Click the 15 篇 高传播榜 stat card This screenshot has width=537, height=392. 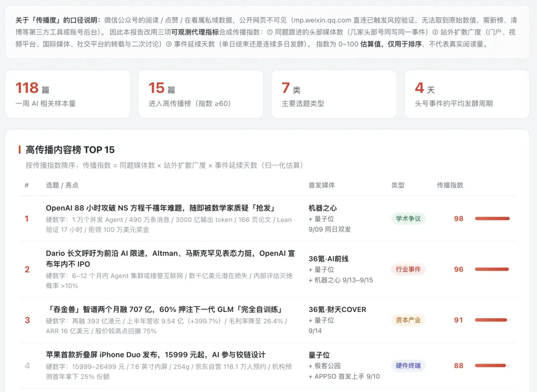point(201,94)
